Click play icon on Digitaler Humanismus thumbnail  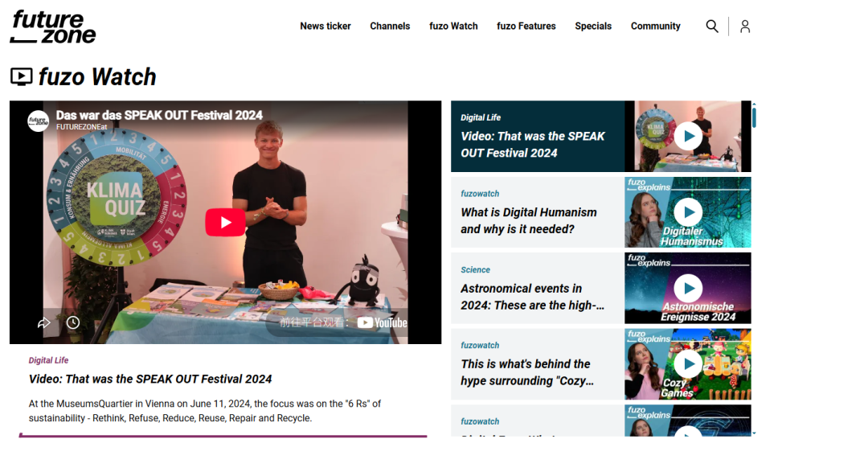pos(688,212)
